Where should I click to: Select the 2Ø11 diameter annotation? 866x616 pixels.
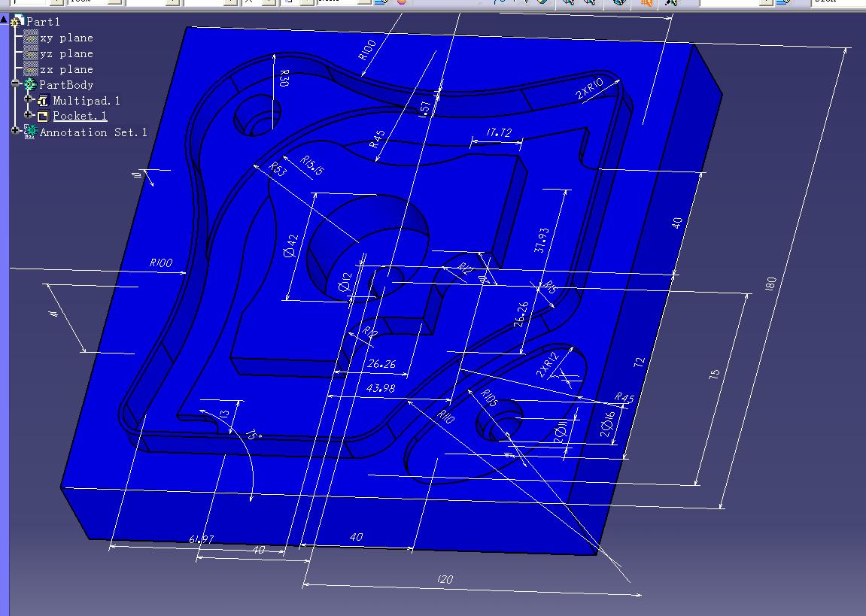pos(560,431)
